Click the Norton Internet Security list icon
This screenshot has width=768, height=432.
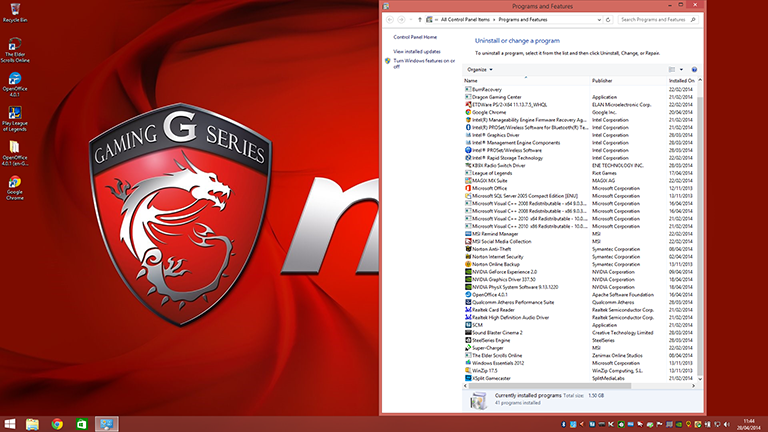(x=468, y=257)
